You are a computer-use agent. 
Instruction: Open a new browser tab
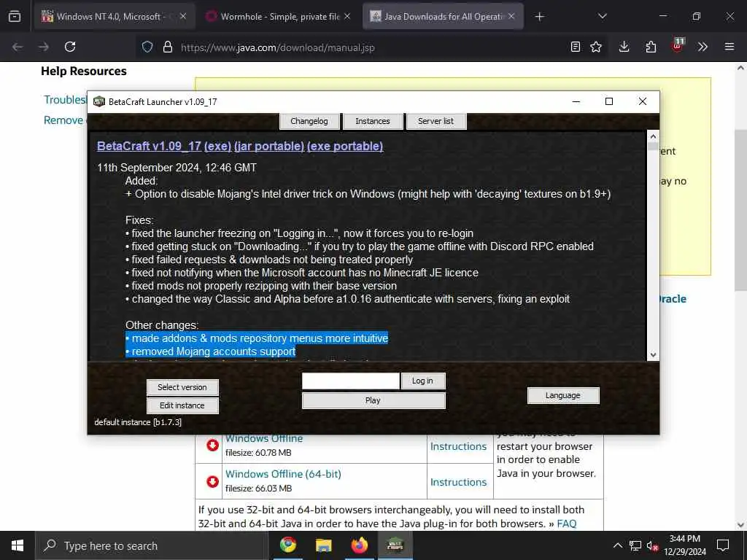pyautogui.click(x=539, y=17)
